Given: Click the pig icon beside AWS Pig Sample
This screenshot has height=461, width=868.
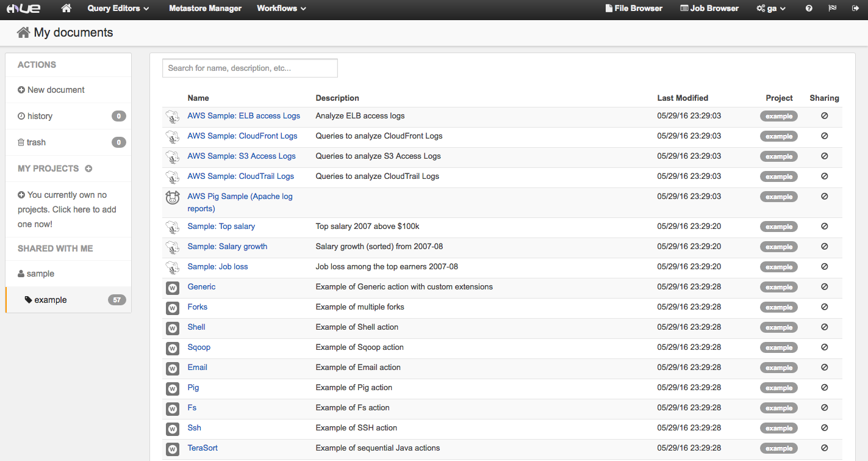Looking at the screenshot, I should click(173, 197).
